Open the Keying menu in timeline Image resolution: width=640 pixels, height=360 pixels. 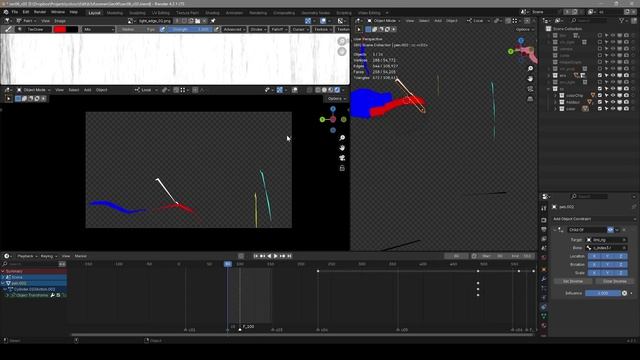[x=48, y=256]
